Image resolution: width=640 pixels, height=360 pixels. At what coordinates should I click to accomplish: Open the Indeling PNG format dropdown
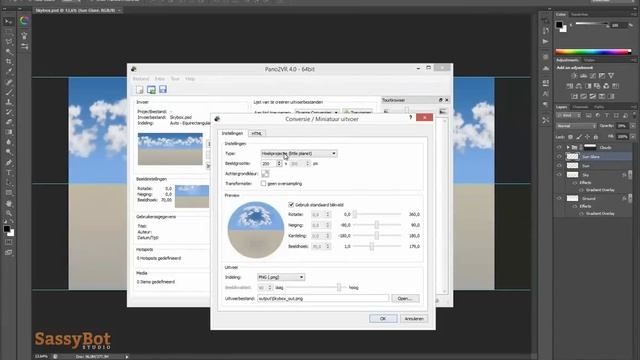coord(281,277)
